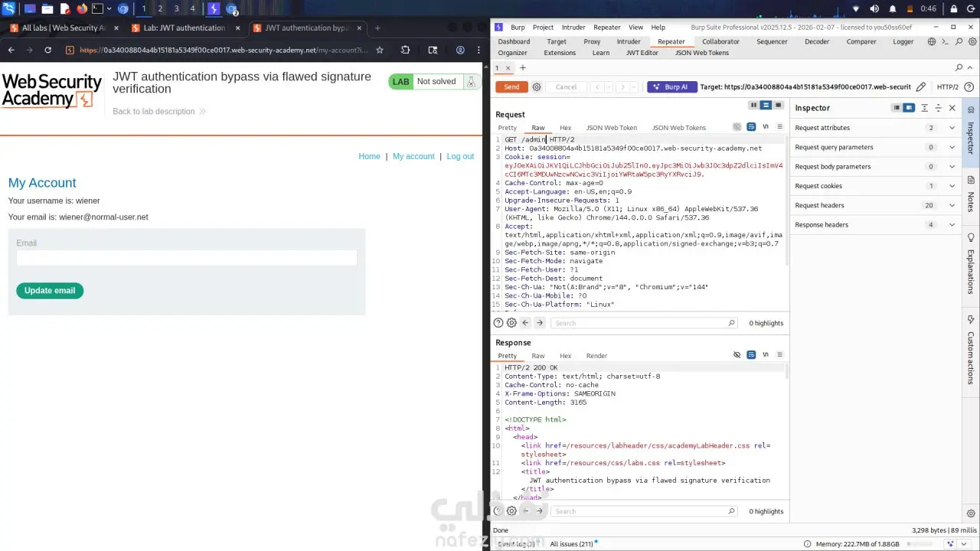Search Repeater tabs with magnifier icon

[x=959, y=68]
